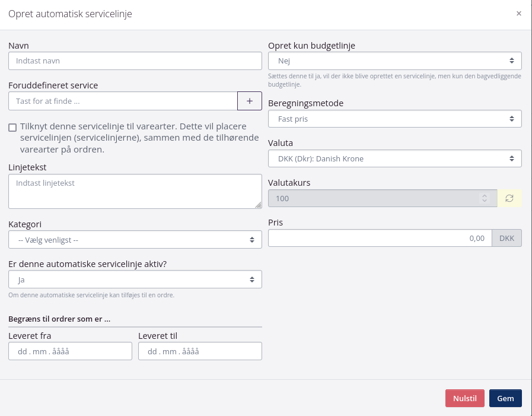Click the Valutakurs stepper arrows
This screenshot has width=532, height=416.
click(485, 198)
